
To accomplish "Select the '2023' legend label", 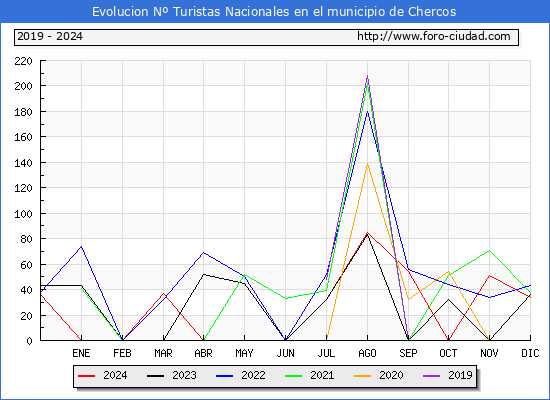I will click(184, 375).
